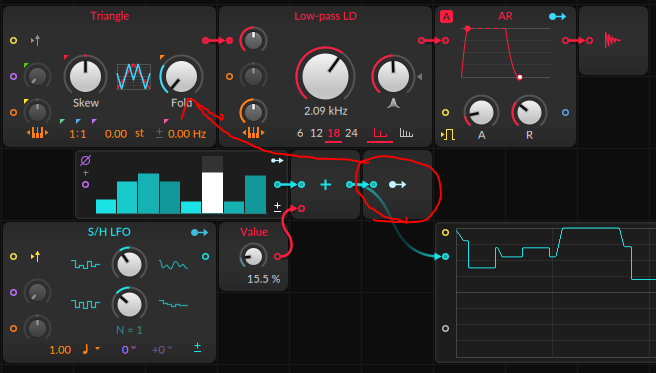Click the Triangle retrigger arrow icon
The image size is (656, 373).
(x=36, y=41)
